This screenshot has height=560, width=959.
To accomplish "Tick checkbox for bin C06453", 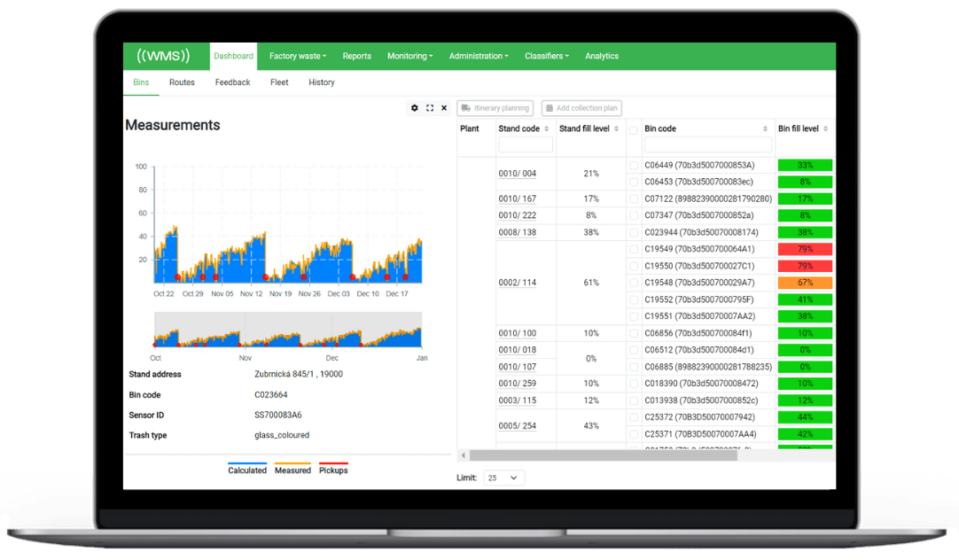I will click(x=634, y=183).
